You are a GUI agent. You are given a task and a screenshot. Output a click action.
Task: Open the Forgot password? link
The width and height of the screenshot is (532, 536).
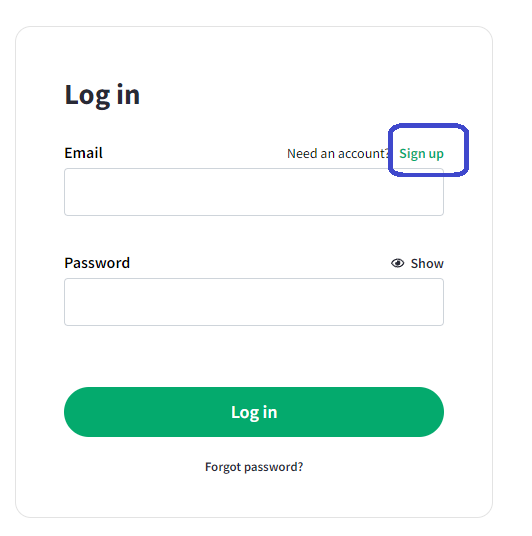pyautogui.click(x=254, y=467)
